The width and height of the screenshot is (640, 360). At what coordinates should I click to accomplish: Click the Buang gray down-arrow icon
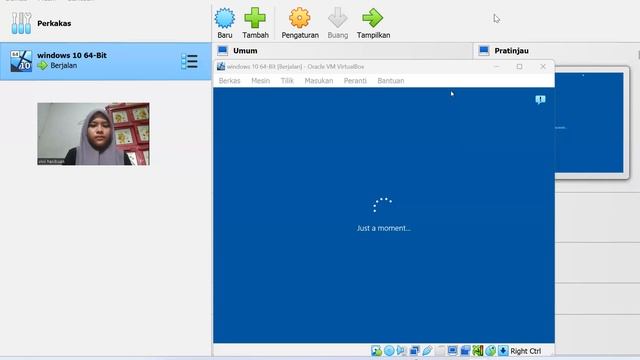click(x=338, y=18)
